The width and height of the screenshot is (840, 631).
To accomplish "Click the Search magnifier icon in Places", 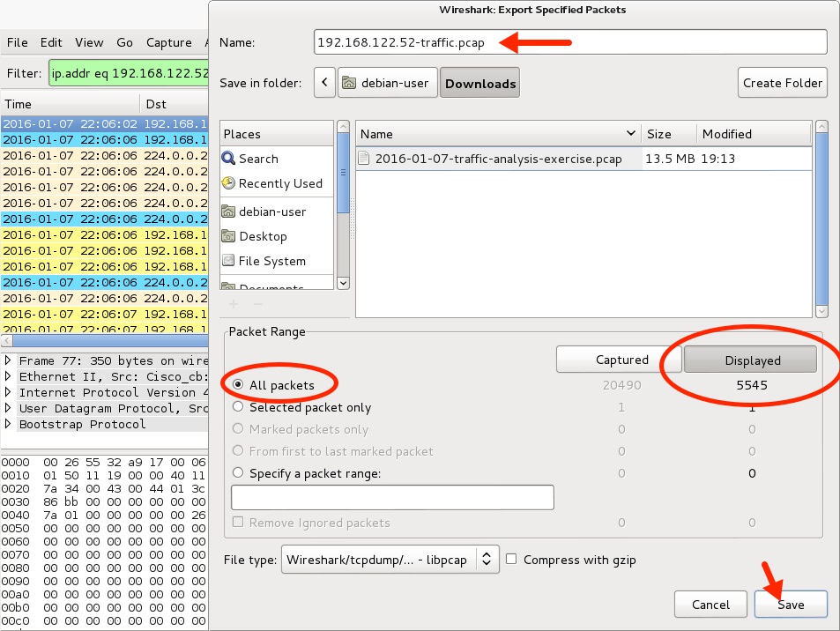I will (x=228, y=158).
